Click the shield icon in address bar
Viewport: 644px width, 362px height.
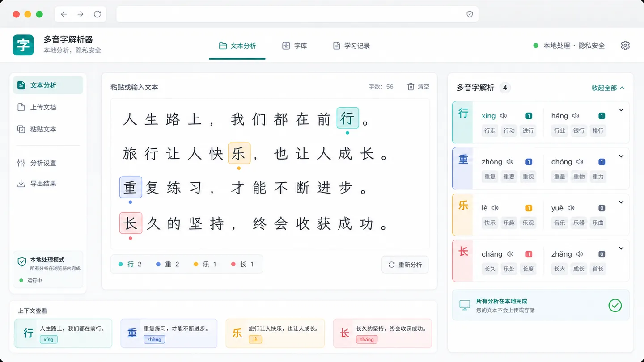470,14
